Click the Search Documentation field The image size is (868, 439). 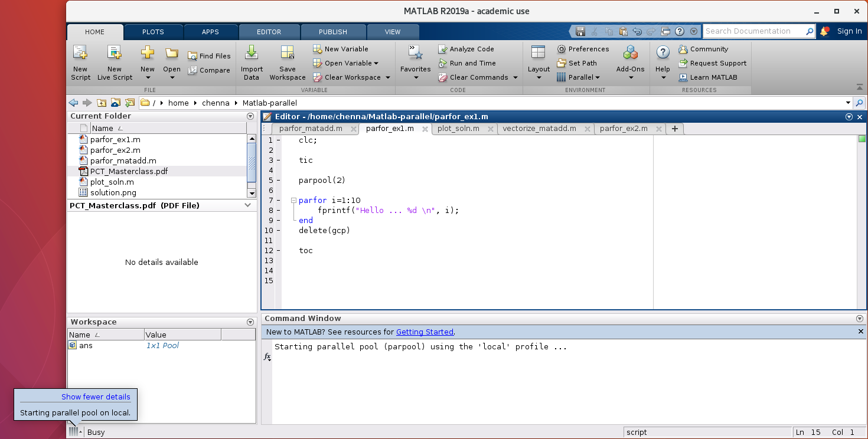click(755, 31)
